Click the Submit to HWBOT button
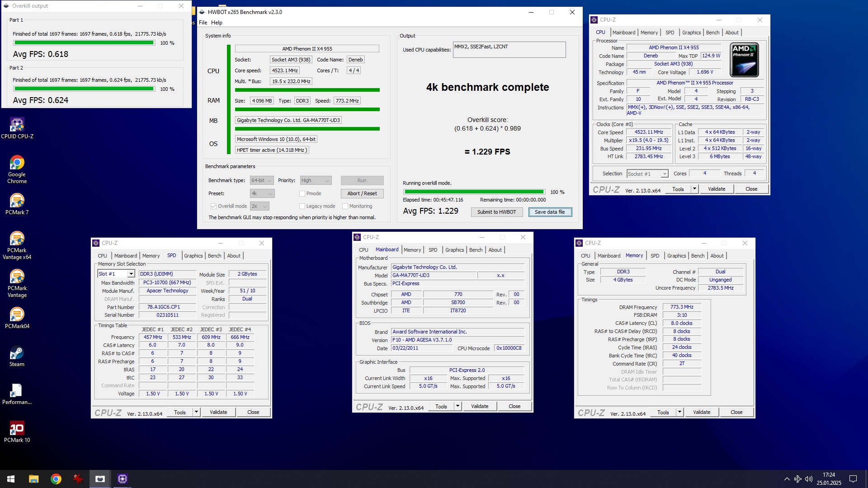 click(x=497, y=212)
